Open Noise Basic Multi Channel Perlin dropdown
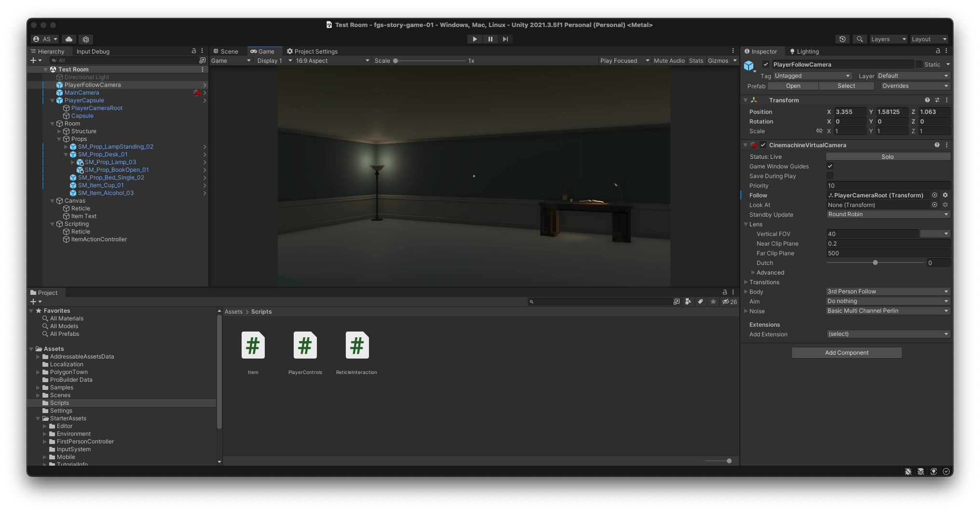This screenshot has width=980, height=512. coord(888,311)
